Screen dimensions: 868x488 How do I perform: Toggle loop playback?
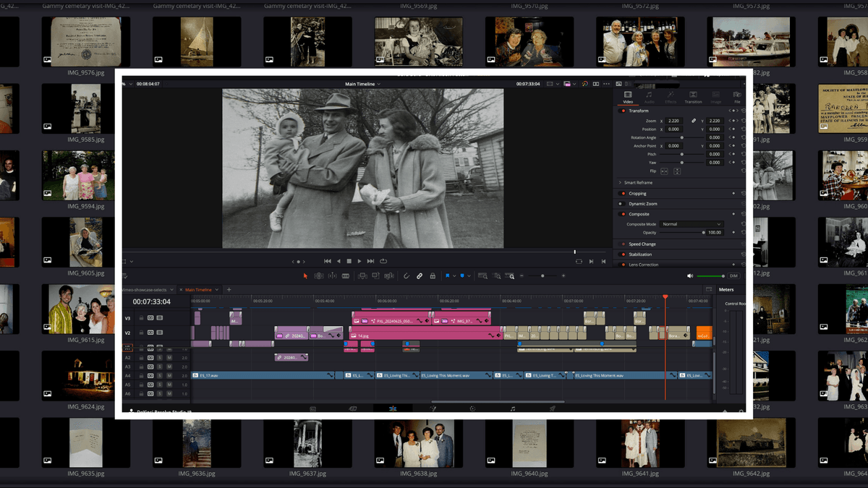point(383,261)
